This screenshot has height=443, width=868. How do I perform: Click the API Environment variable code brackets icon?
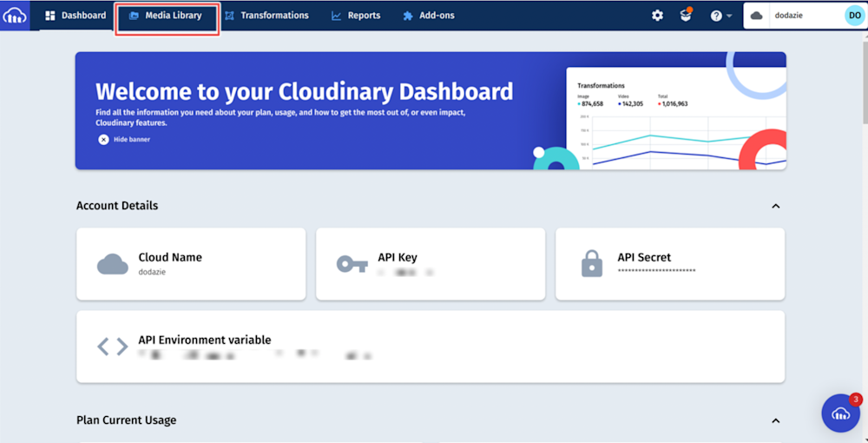112,347
